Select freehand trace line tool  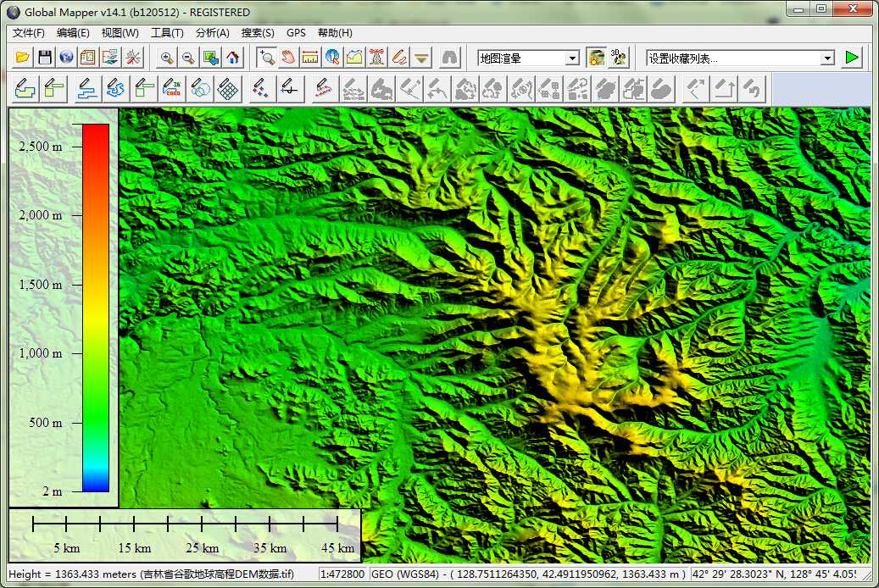click(115, 89)
